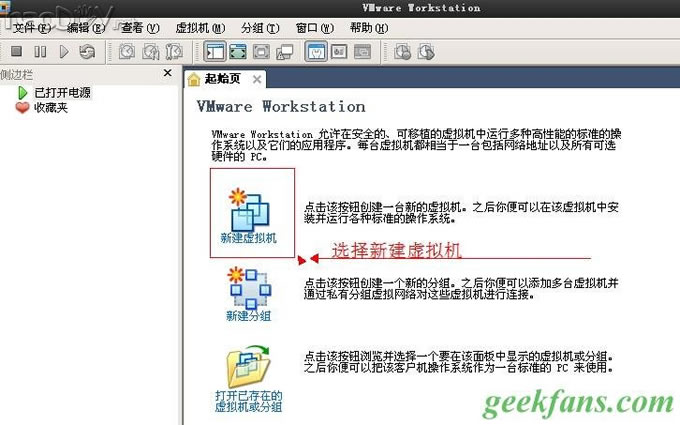Click the Take Snapshot toolbar icon
The image size is (680, 425).
pos(127,51)
